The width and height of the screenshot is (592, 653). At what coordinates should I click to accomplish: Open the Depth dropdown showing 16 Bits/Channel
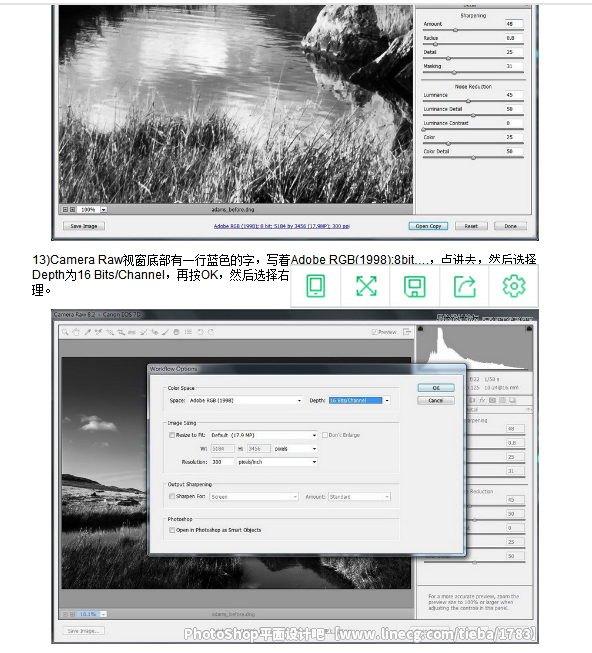tap(359, 401)
